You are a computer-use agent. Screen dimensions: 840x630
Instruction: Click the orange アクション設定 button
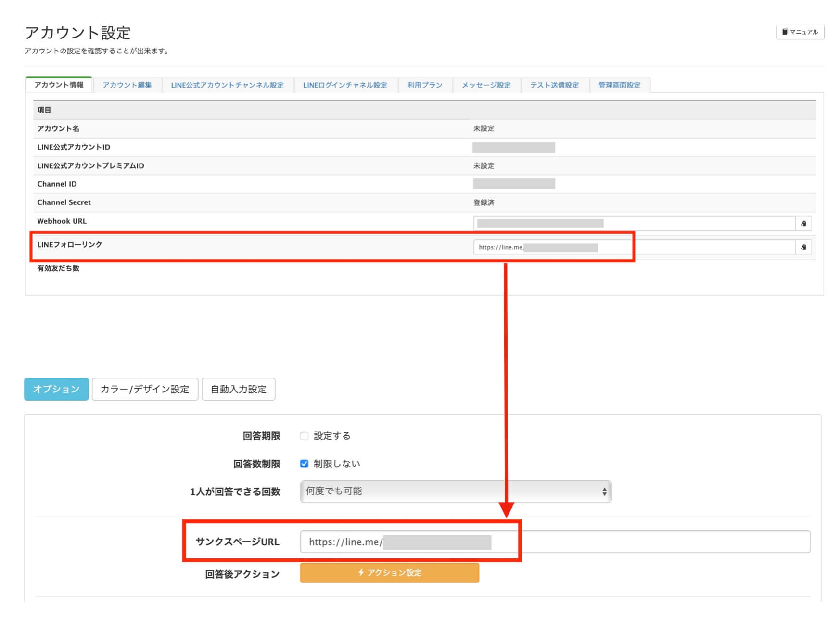pos(389,573)
